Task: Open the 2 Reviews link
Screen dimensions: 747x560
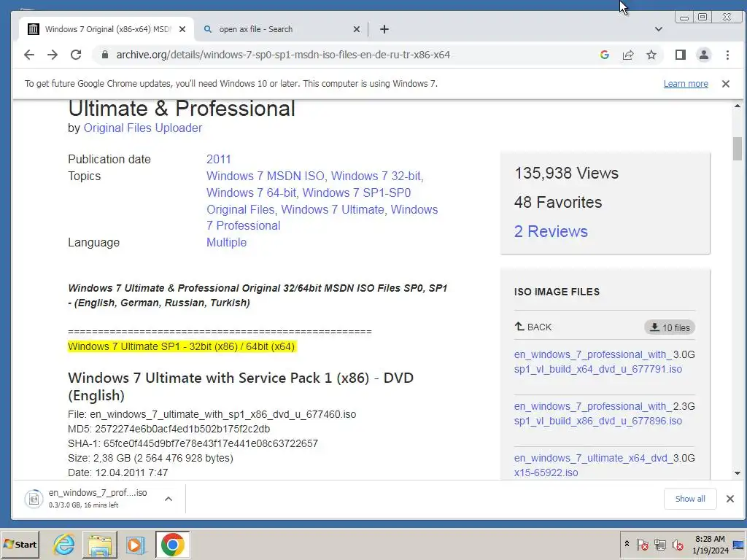Action: 551,231
